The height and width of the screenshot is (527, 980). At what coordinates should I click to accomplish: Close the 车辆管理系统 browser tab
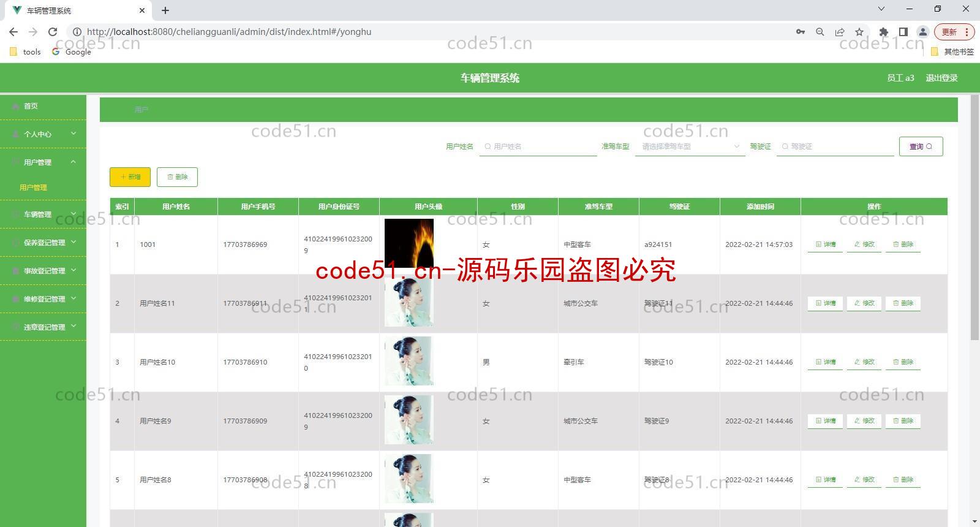[142, 10]
